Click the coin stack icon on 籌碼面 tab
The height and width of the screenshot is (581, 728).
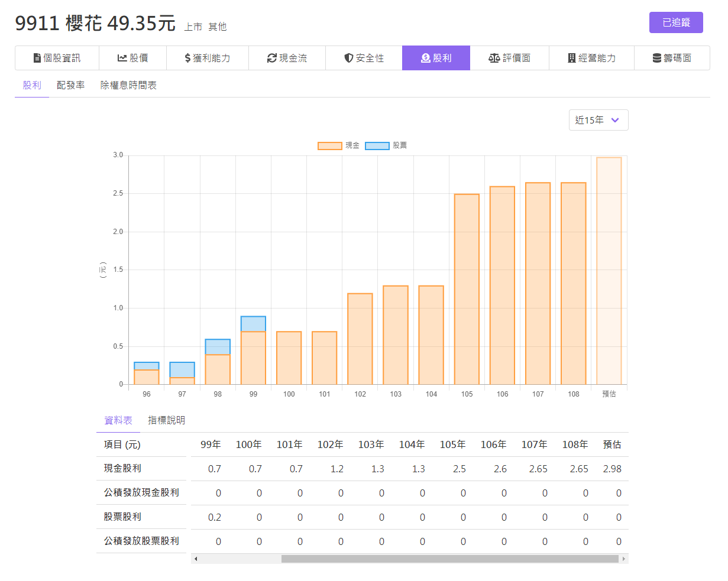click(657, 58)
